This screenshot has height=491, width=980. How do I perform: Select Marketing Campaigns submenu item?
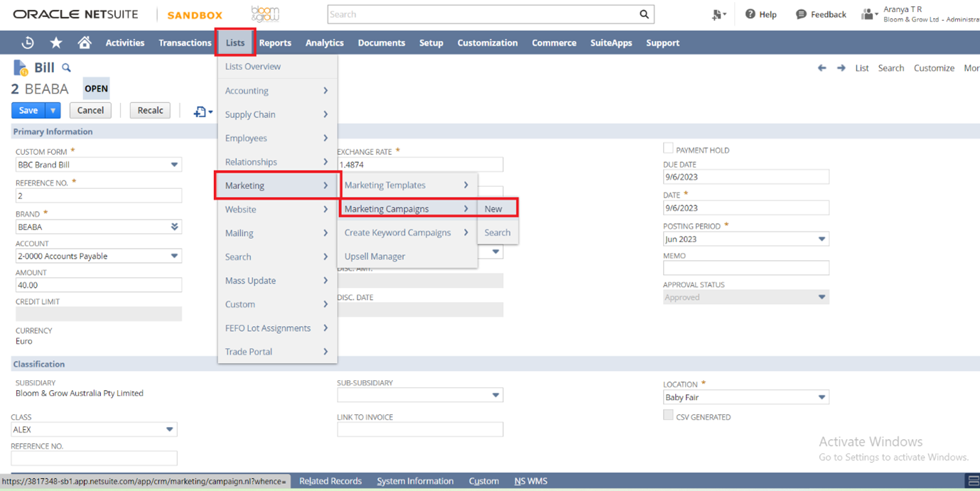tap(406, 209)
